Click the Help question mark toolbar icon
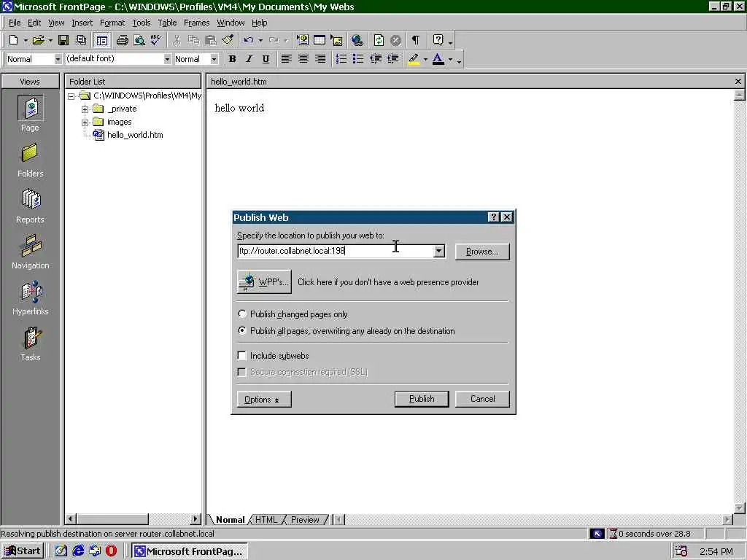Image resolution: width=747 pixels, height=560 pixels. [x=438, y=41]
